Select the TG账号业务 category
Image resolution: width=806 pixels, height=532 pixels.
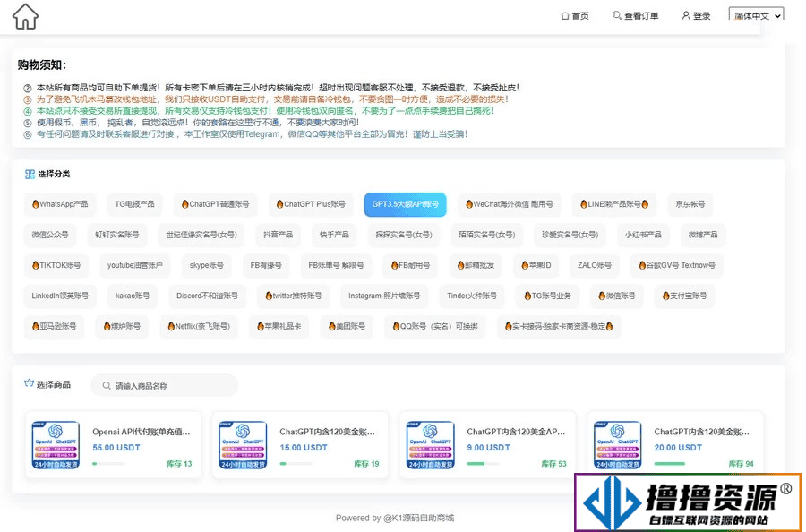pos(547,296)
